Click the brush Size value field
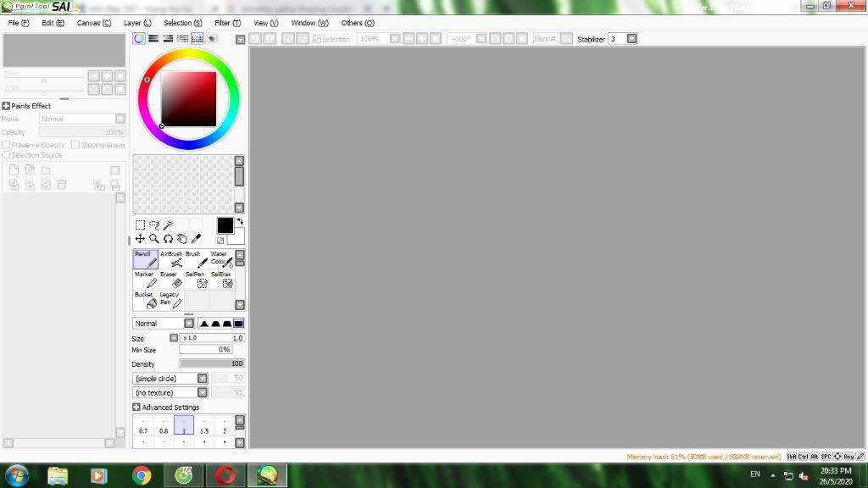The width and height of the screenshot is (868, 488). point(213,337)
